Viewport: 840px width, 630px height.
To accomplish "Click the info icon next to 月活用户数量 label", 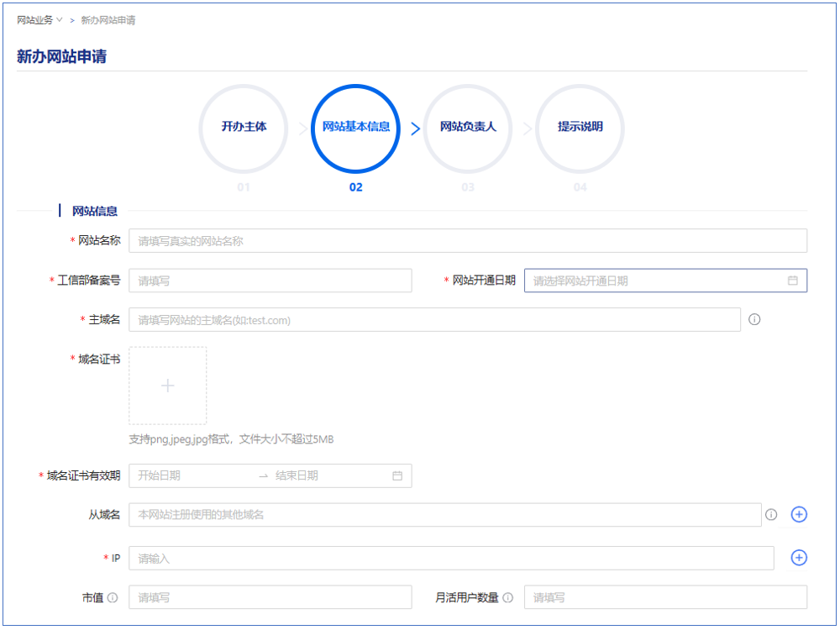I will 508,598.
